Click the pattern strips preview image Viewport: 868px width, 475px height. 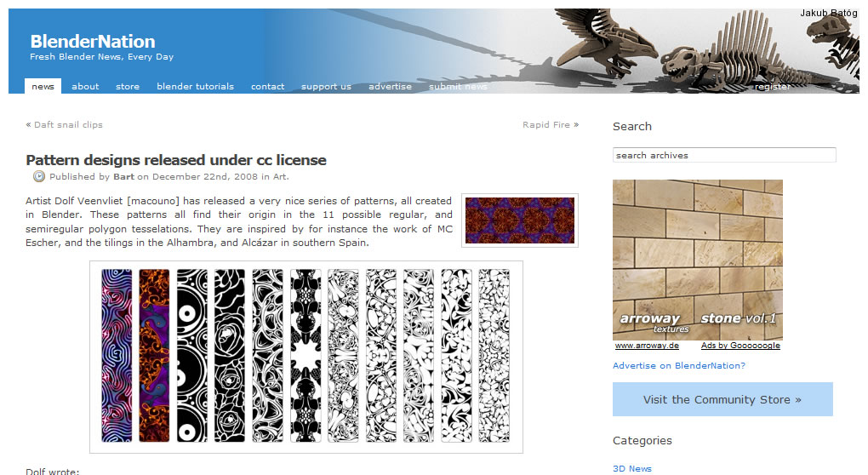pyautogui.click(x=306, y=357)
